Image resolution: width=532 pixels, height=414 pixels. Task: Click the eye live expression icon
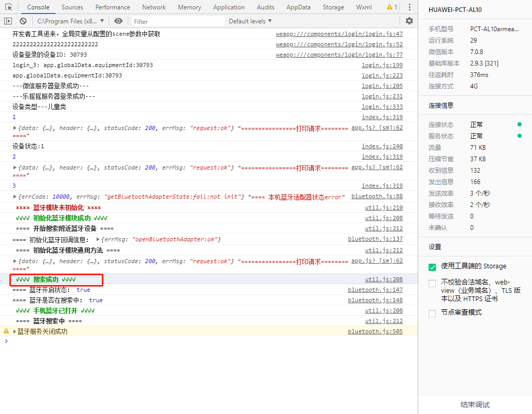[x=118, y=21]
